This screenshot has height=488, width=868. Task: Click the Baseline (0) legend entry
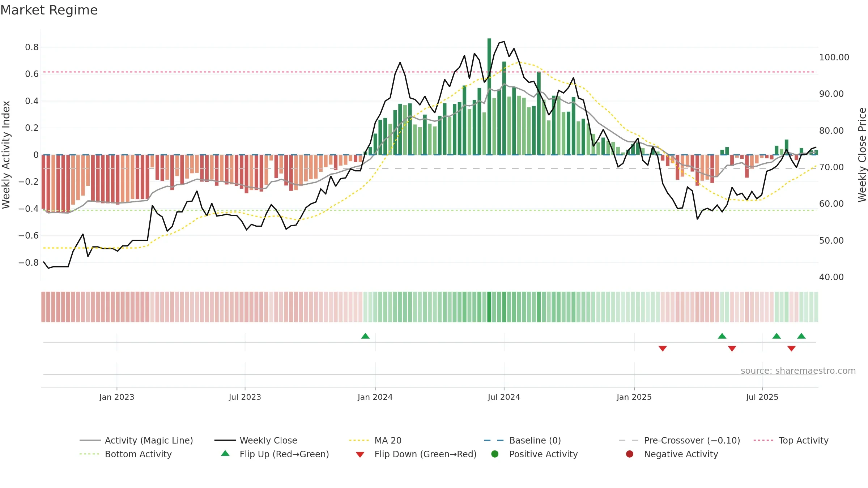(x=522, y=440)
